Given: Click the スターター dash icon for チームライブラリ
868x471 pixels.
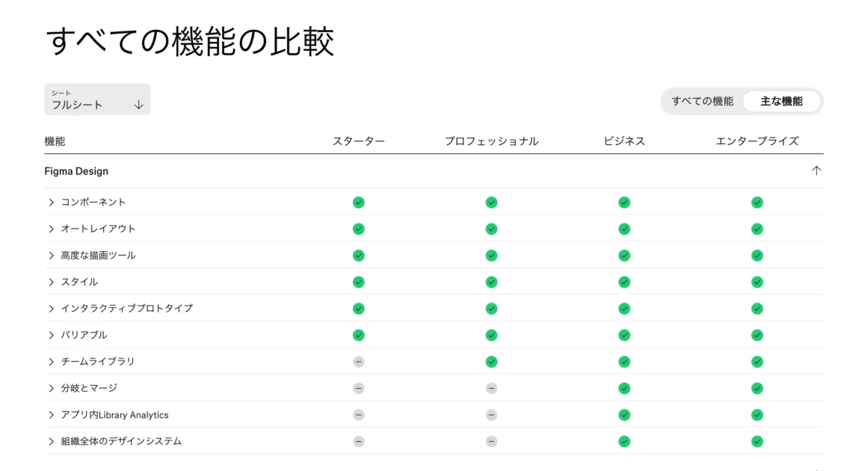Looking at the screenshot, I should point(359,362).
